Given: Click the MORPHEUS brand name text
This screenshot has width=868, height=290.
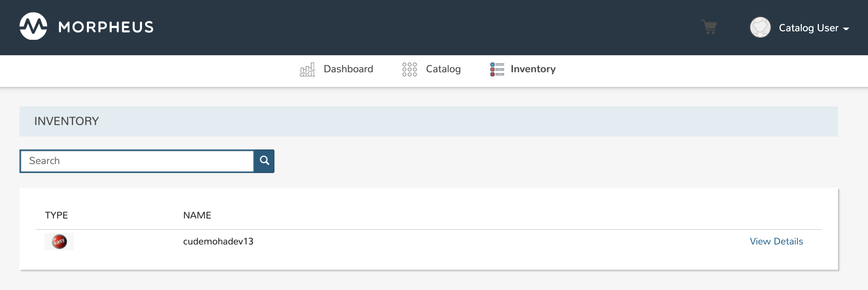Looking at the screenshot, I should click(106, 27).
